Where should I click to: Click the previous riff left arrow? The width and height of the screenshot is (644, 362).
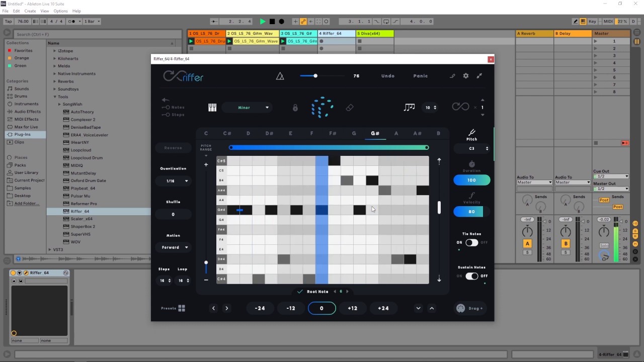[213, 308]
